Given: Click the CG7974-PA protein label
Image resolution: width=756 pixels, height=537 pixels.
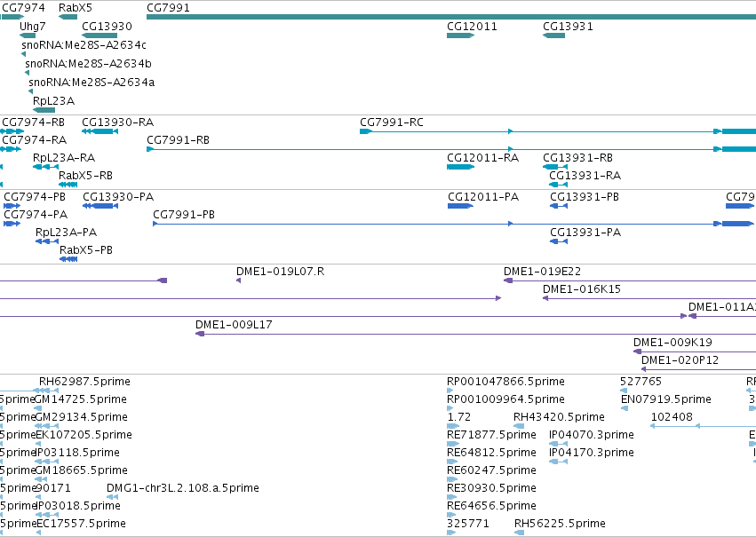Looking at the screenshot, I should click(x=36, y=215).
